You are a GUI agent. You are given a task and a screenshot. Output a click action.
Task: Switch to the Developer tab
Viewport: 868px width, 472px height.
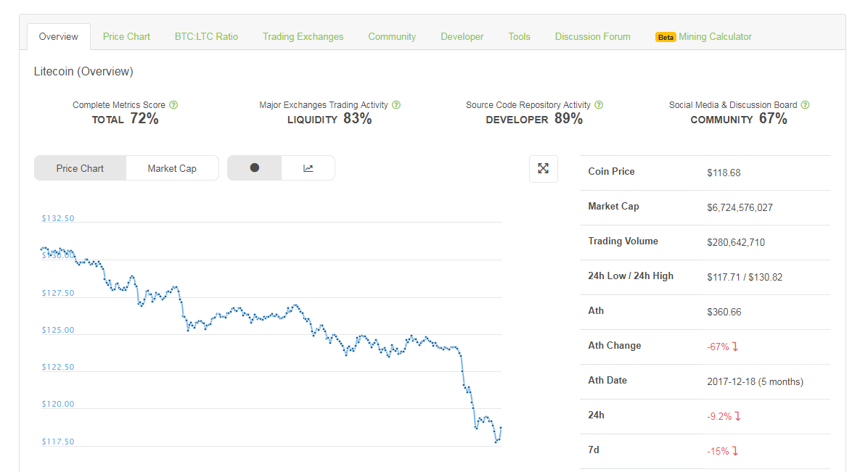[462, 36]
